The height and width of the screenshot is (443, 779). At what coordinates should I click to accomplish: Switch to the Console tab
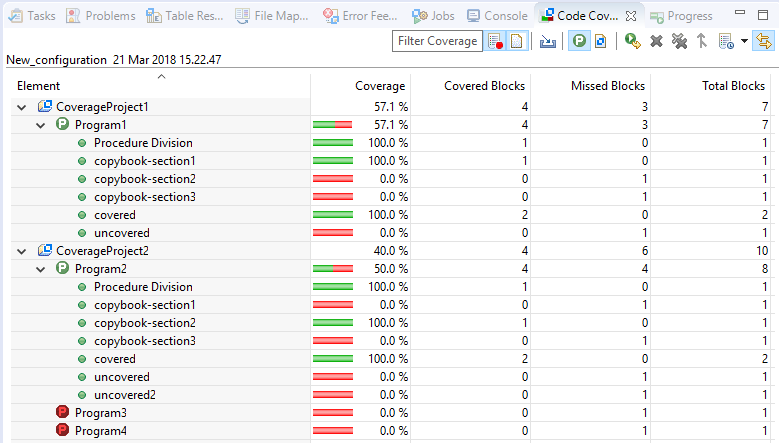point(496,16)
